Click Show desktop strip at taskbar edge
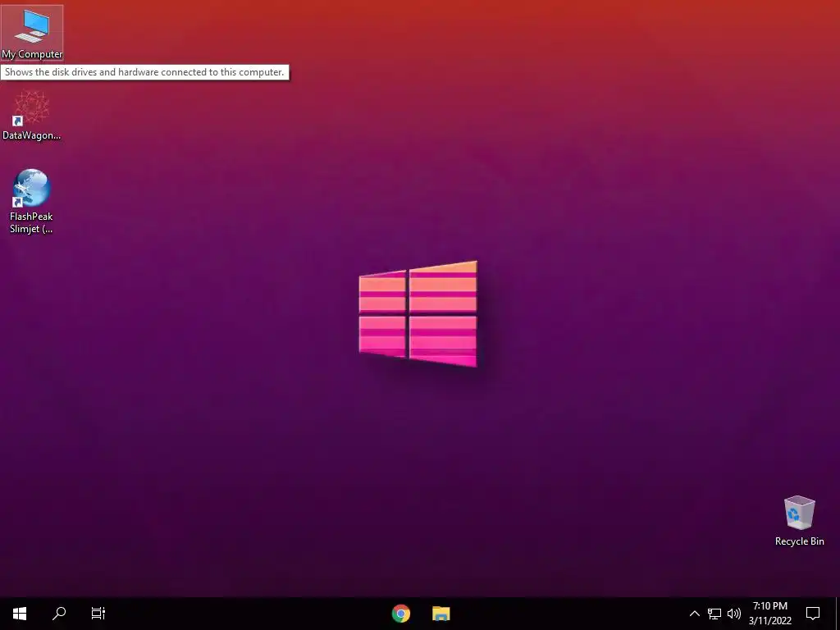 [838, 614]
